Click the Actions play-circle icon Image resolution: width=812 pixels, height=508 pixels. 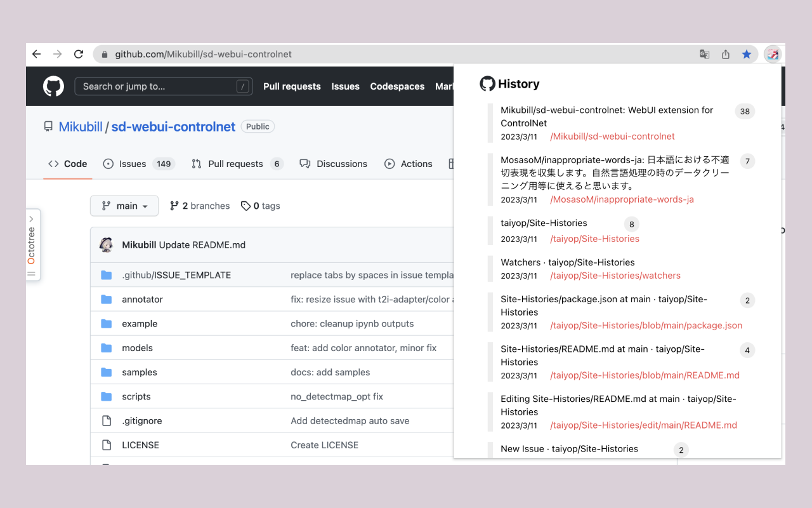390,163
